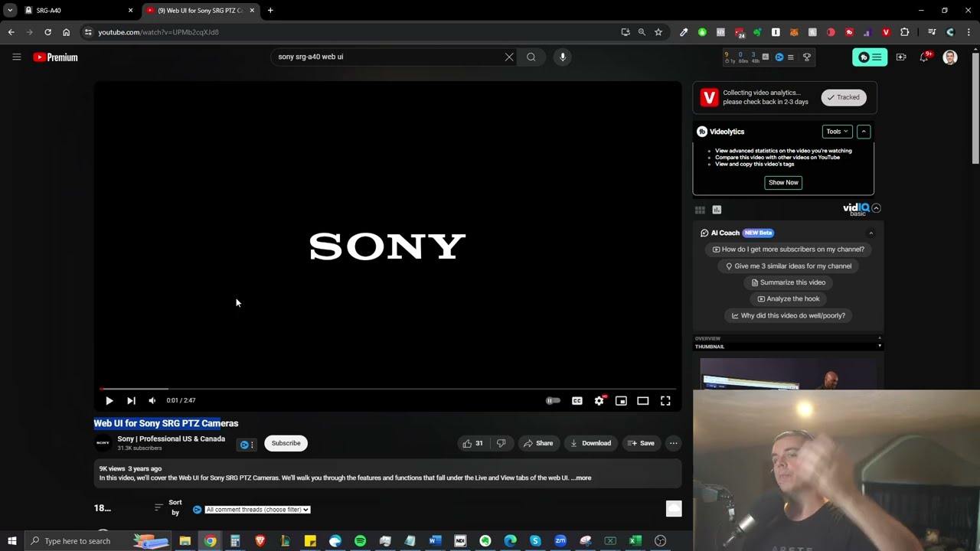
Task: Enter full screen mode
Action: tap(665, 400)
